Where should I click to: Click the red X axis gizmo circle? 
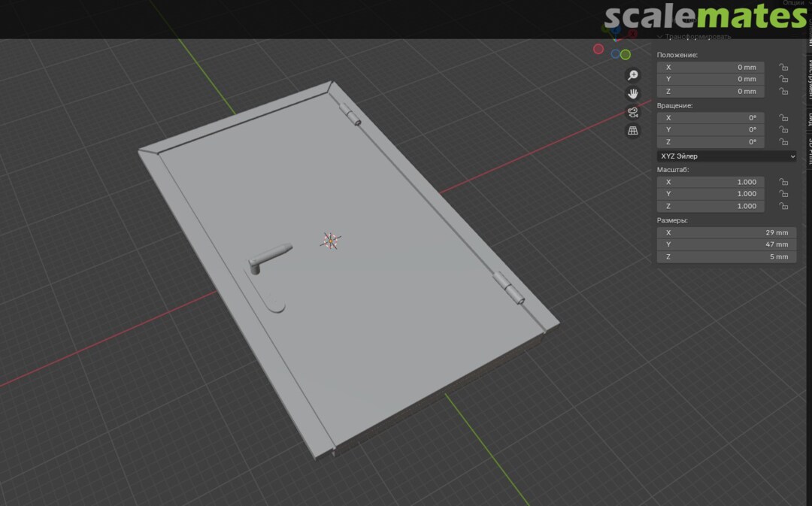(x=598, y=49)
